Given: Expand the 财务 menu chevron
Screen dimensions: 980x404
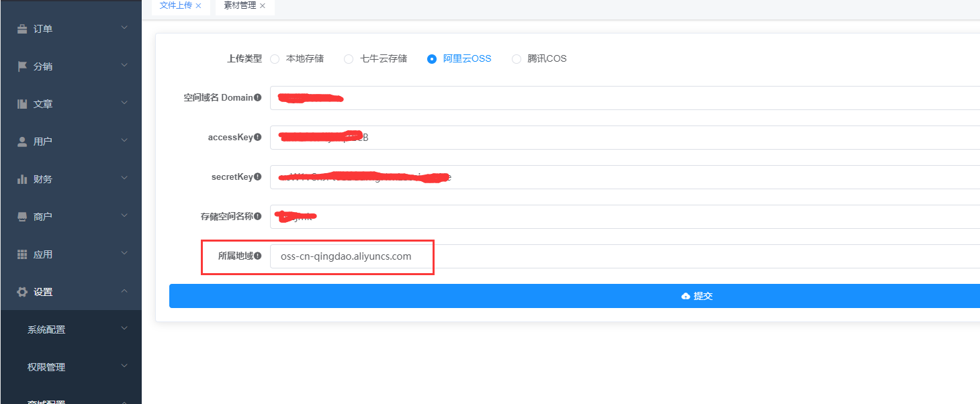Looking at the screenshot, I should coord(124,179).
